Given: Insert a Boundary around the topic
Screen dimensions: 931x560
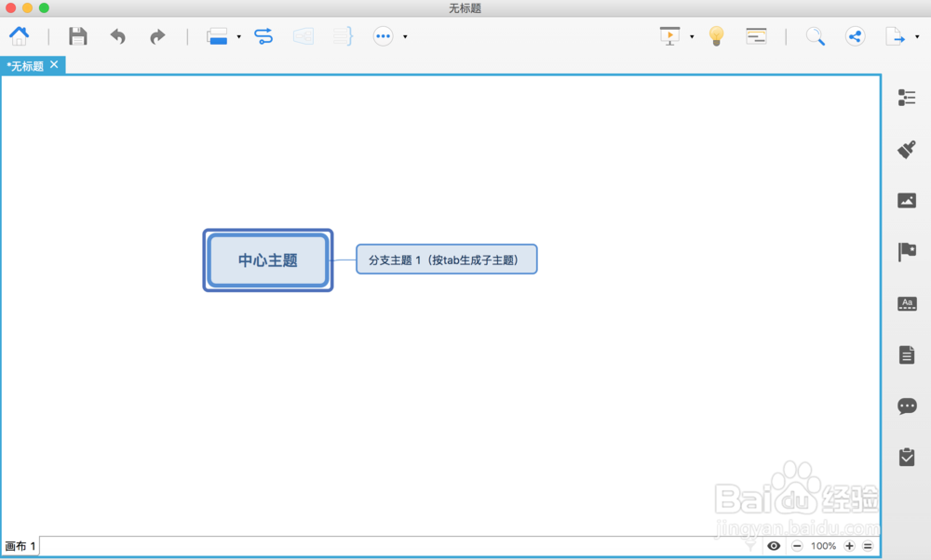Looking at the screenshot, I should coord(304,36).
